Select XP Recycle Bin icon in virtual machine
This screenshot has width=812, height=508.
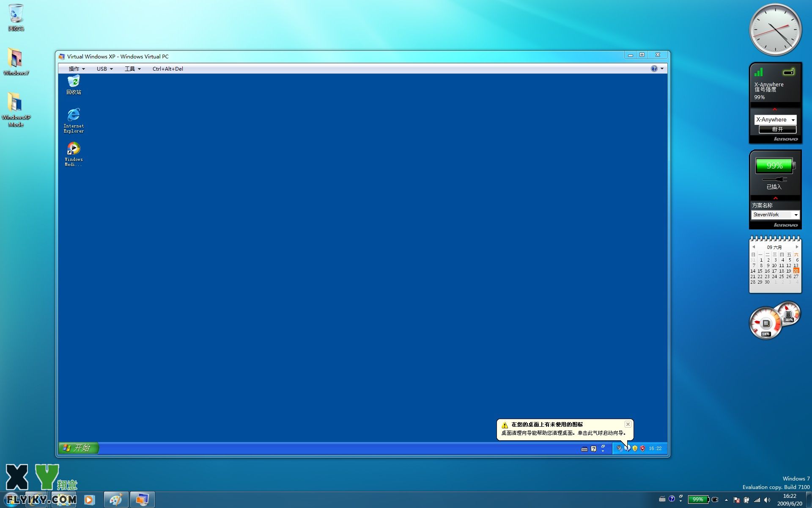pos(74,85)
